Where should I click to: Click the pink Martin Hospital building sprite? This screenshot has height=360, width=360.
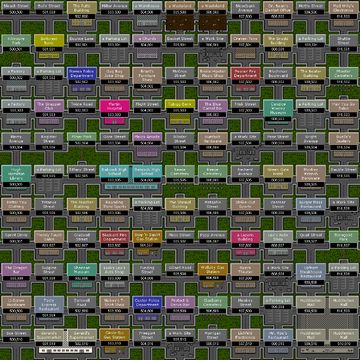114,120
